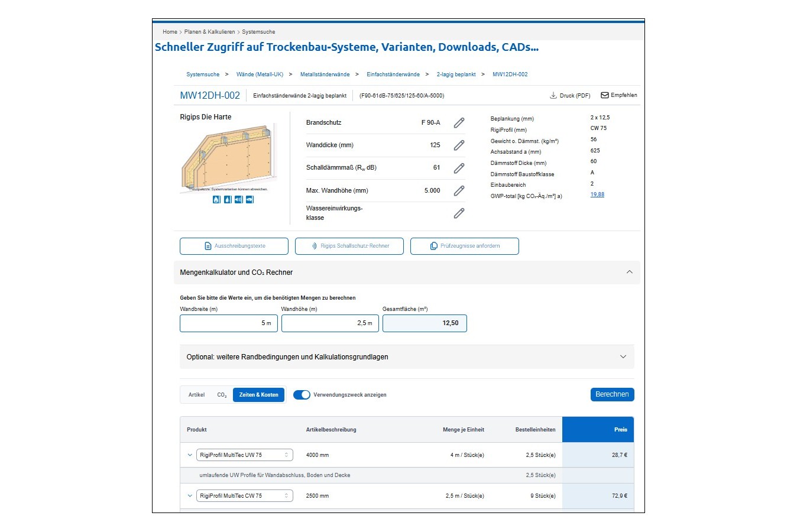Click the water drop icon under wall image
Image resolution: width=797 pixels, height=532 pixels.
click(228, 200)
